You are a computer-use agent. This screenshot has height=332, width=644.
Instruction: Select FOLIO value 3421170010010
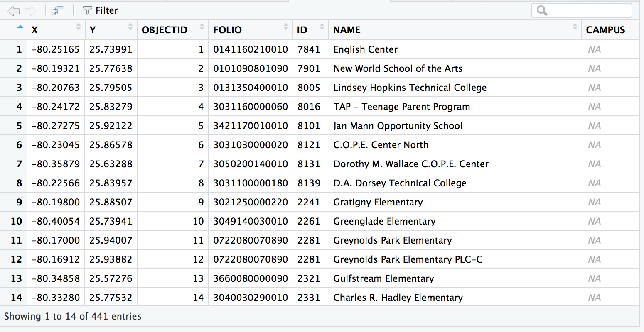[251, 126]
